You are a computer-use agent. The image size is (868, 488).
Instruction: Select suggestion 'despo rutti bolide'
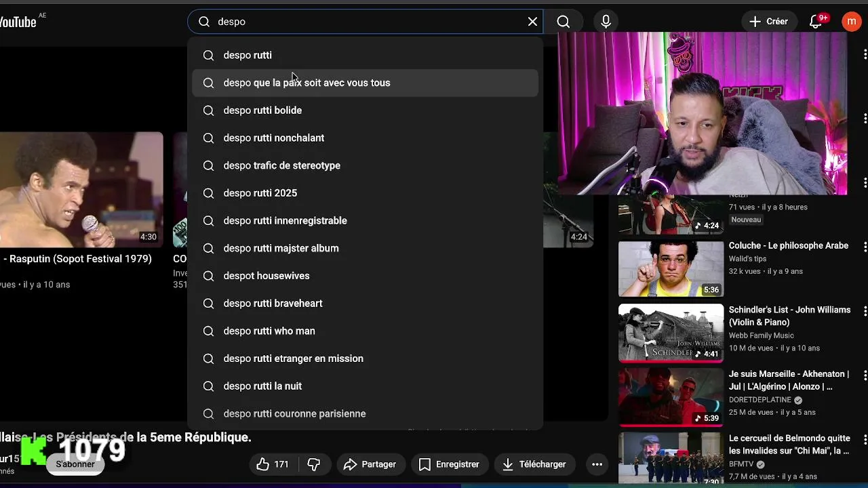coord(366,110)
